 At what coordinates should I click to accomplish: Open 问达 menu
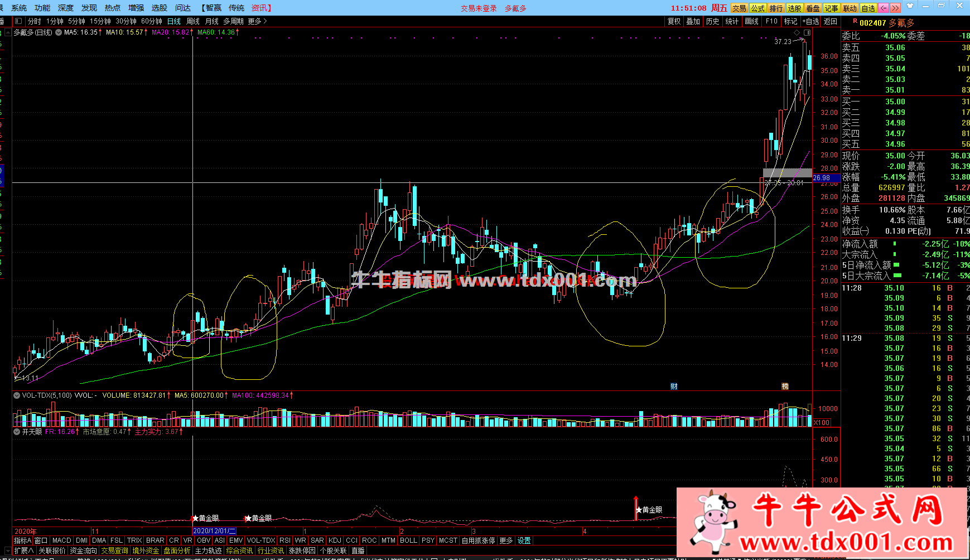[x=183, y=8]
